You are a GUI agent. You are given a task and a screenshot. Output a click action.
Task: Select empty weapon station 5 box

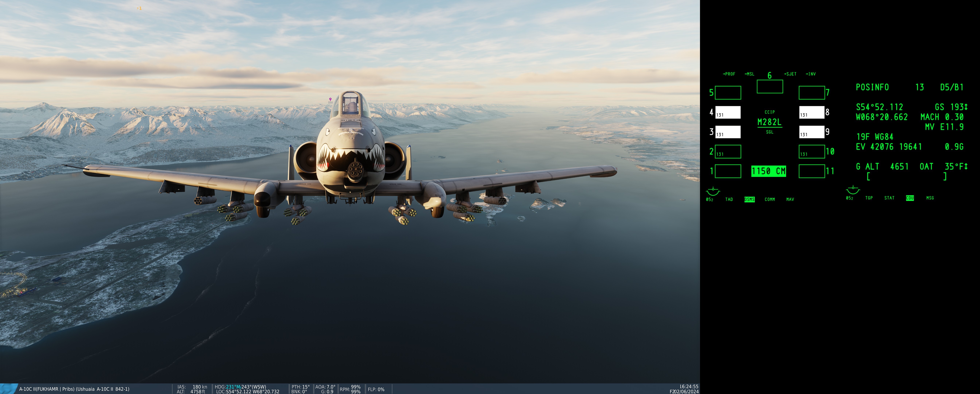(x=728, y=92)
